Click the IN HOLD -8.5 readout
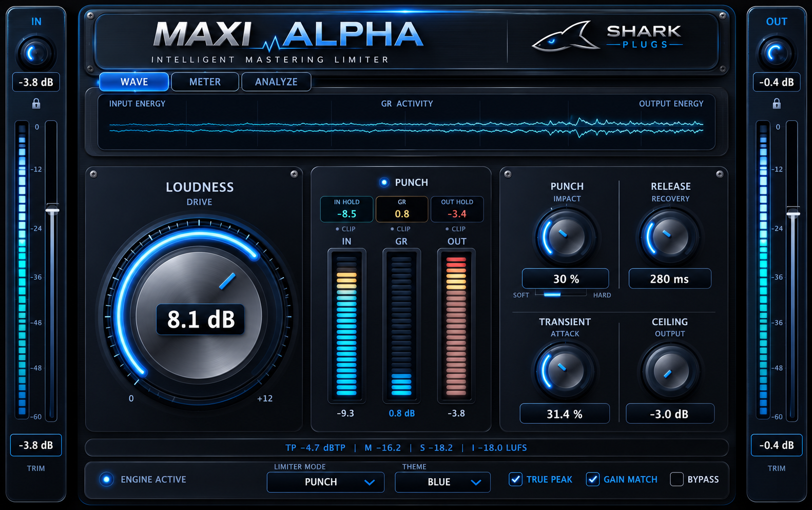The image size is (812, 510). tap(346, 209)
